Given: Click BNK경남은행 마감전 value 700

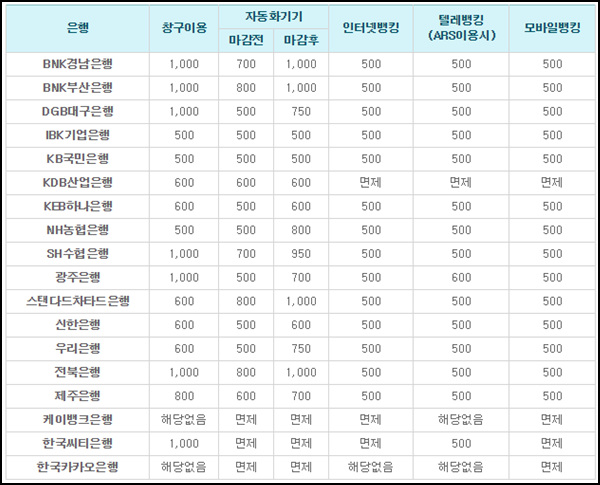Looking at the screenshot, I should click(246, 64).
